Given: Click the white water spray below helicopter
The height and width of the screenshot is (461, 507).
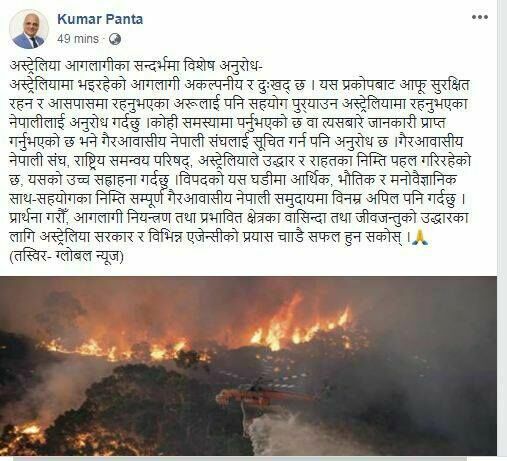Looking at the screenshot, I should (283, 433).
